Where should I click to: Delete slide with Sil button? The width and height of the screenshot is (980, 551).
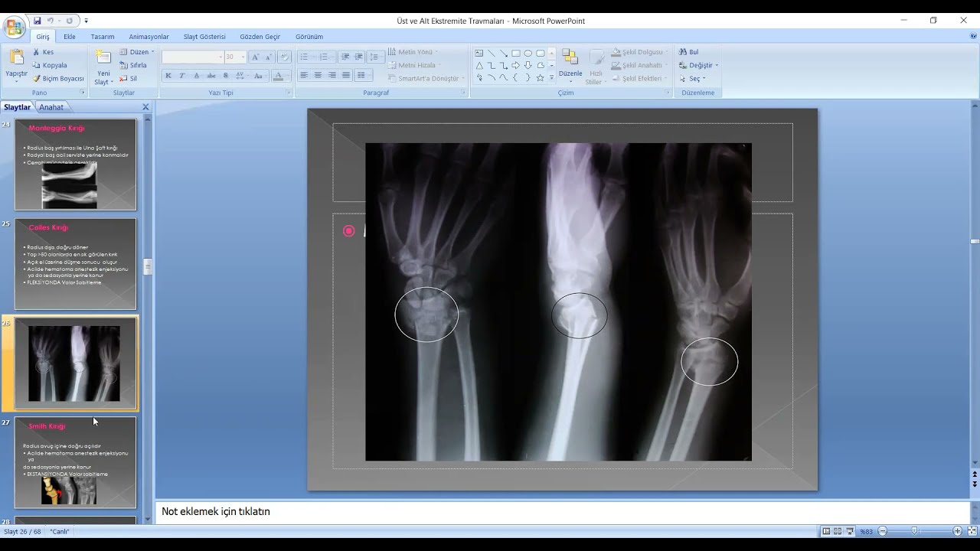point(129,78)
